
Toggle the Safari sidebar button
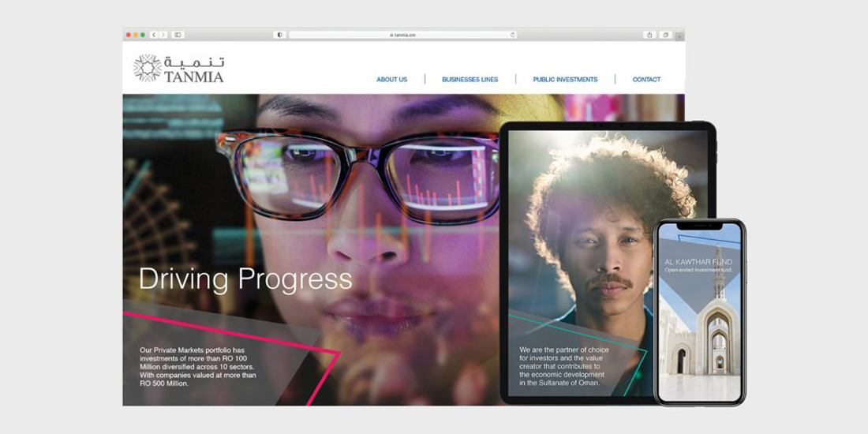[x=178, y=35]
